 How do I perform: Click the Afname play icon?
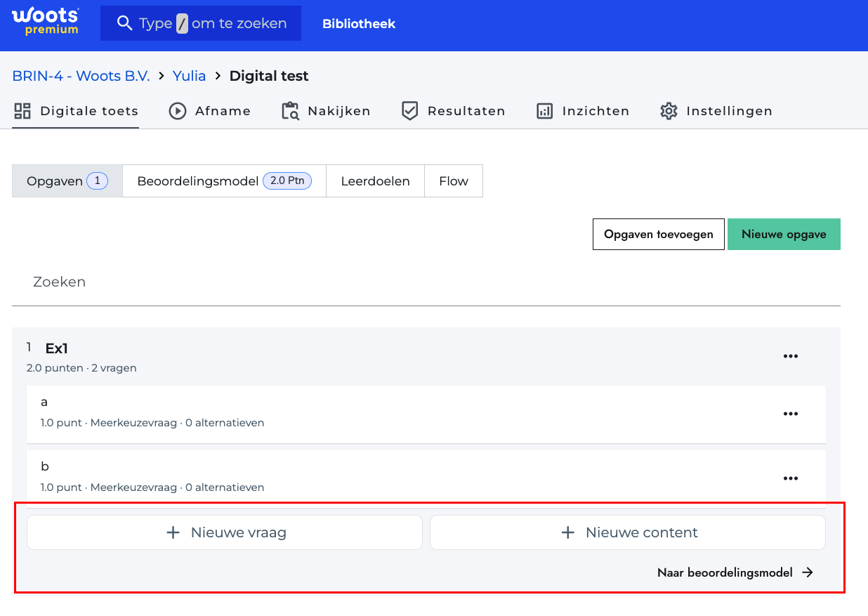tap(178, 111)
